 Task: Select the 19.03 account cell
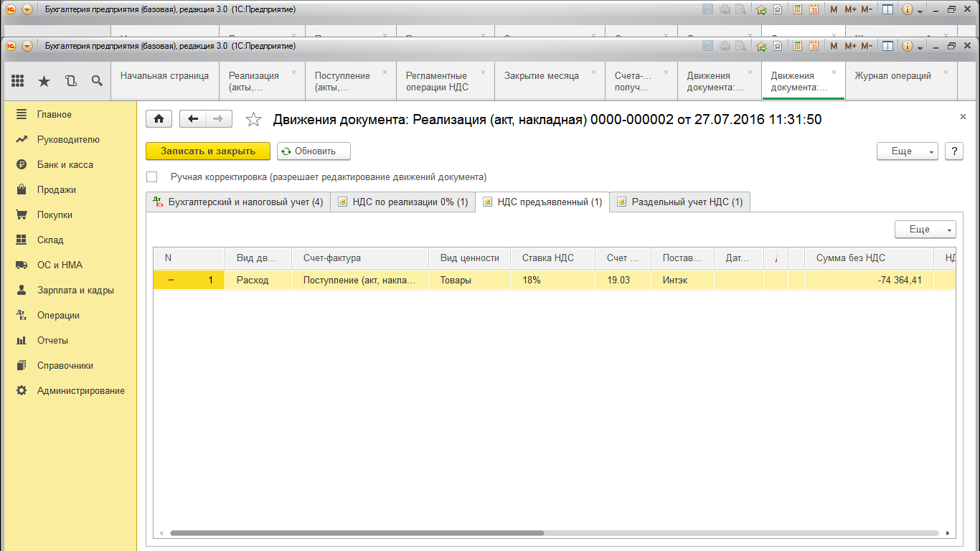[623, 280]
